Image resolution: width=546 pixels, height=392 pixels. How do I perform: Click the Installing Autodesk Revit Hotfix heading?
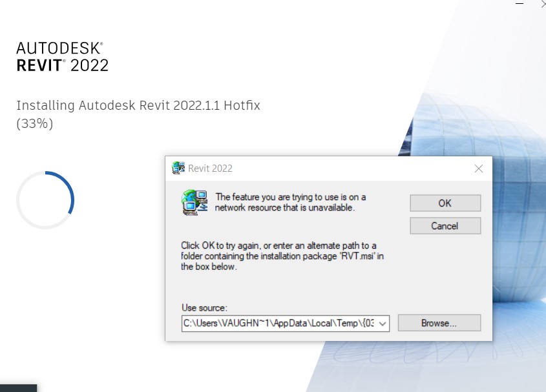coord(138,105)
